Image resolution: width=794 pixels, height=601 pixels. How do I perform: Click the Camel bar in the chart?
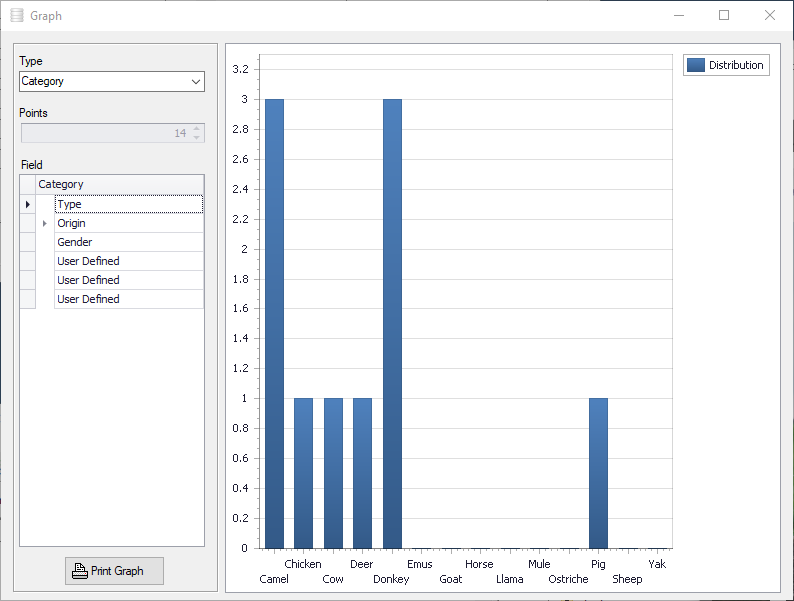tap(274, 324)
